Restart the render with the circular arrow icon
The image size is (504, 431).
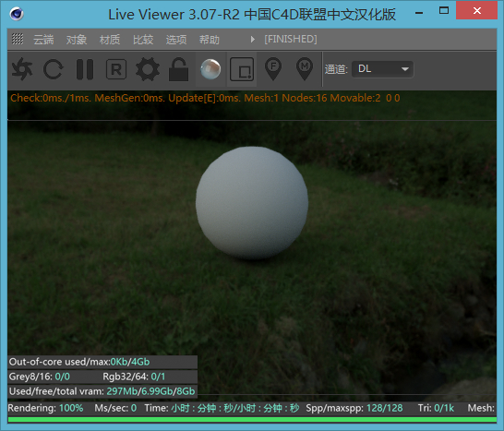(x=54, y=69)
